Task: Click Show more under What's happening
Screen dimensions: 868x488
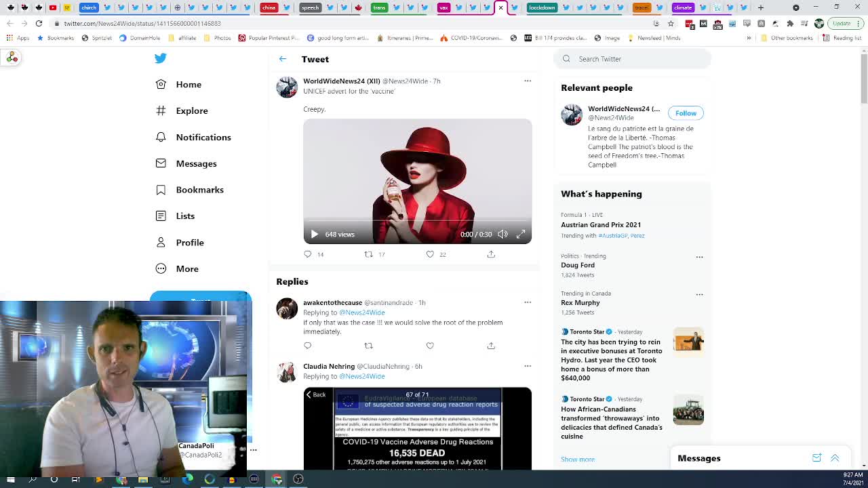Action: pos(578,460)
